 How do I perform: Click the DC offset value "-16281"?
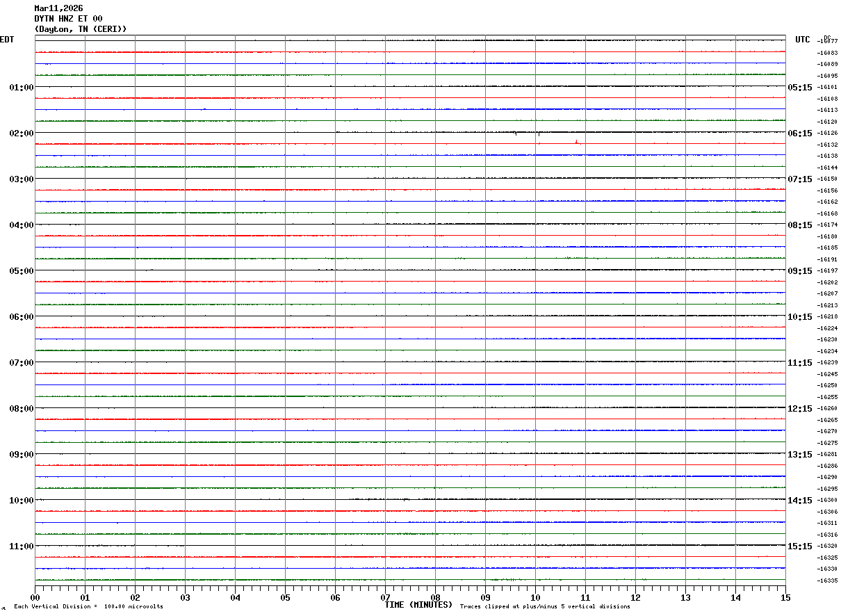pyautogui.click(x=827, y=455)
